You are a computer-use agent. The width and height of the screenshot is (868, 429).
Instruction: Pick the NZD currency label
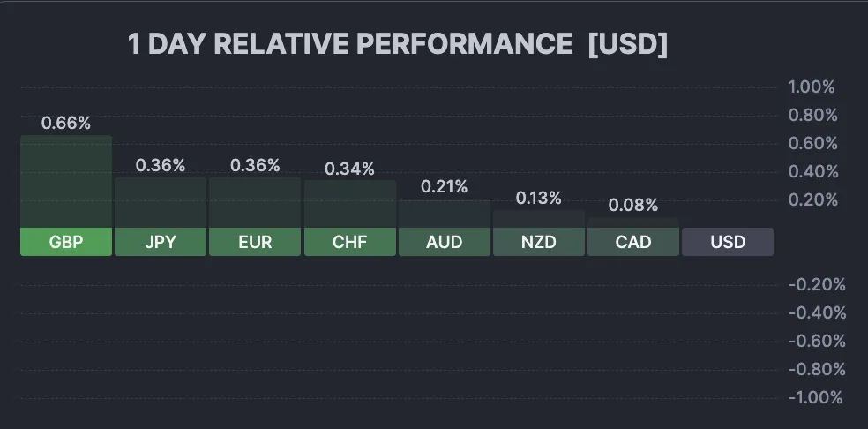[x=538, y=242]
